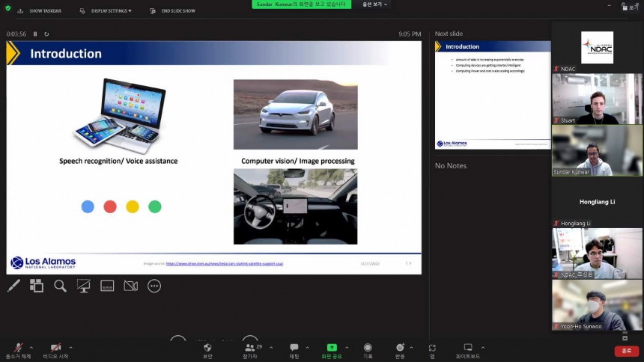Click the red dot on the slide
This screenshot has height=362, width=644.
click(110, 206)
